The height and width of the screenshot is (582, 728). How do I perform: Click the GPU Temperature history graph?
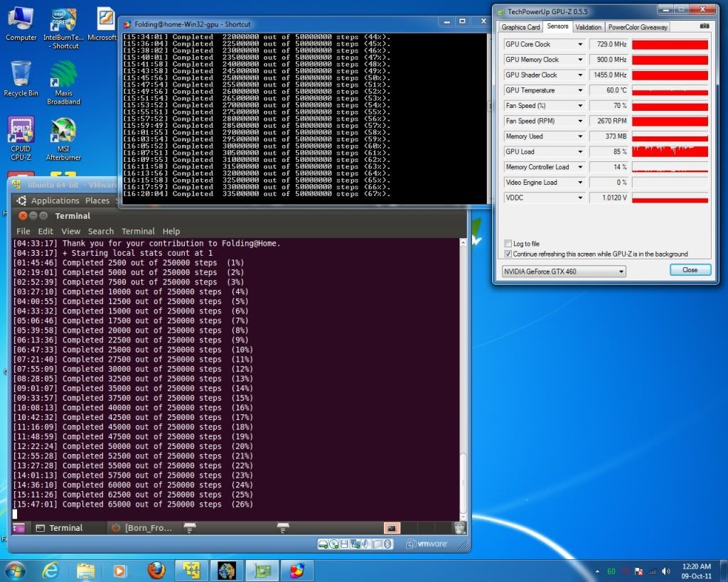coord(670,90)
